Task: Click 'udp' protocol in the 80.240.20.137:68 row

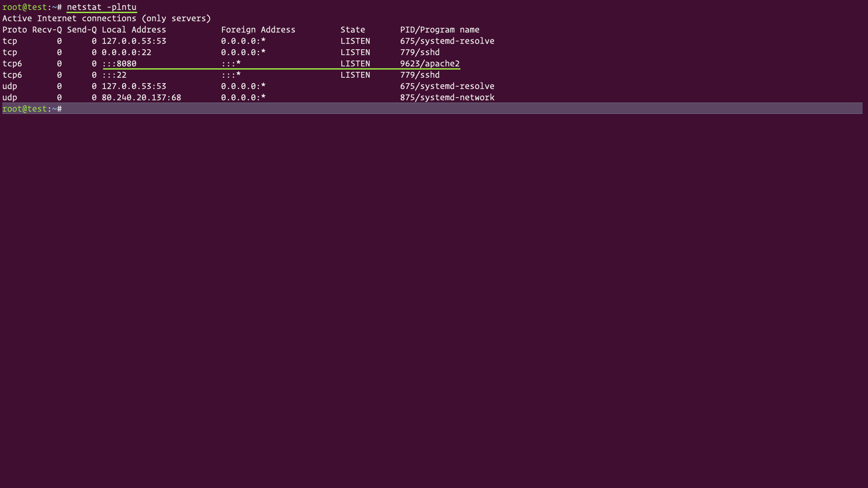Action: [x=10, y=98]
